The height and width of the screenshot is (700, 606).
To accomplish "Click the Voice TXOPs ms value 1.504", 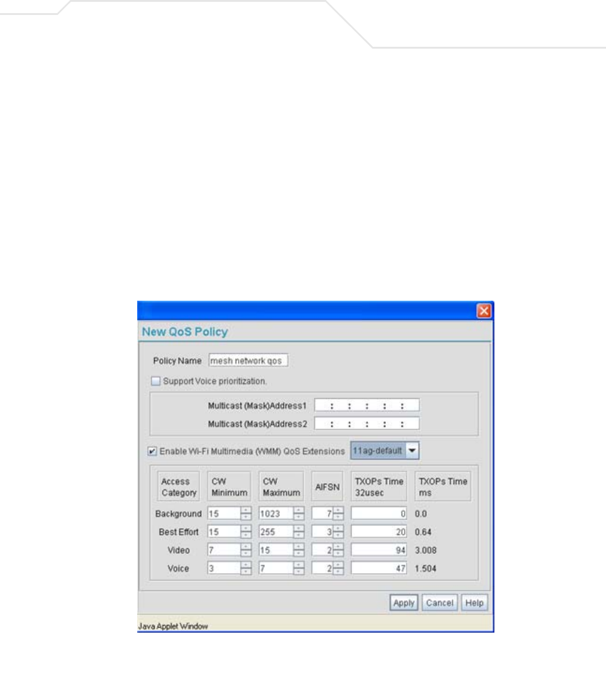I will pos(426,569).
